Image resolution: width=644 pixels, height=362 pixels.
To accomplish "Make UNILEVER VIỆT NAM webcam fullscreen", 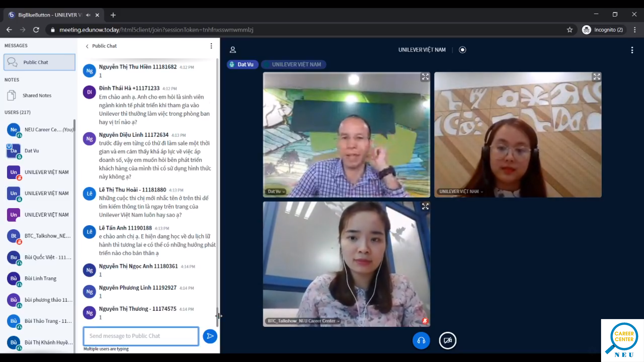I will pos(597,77).
